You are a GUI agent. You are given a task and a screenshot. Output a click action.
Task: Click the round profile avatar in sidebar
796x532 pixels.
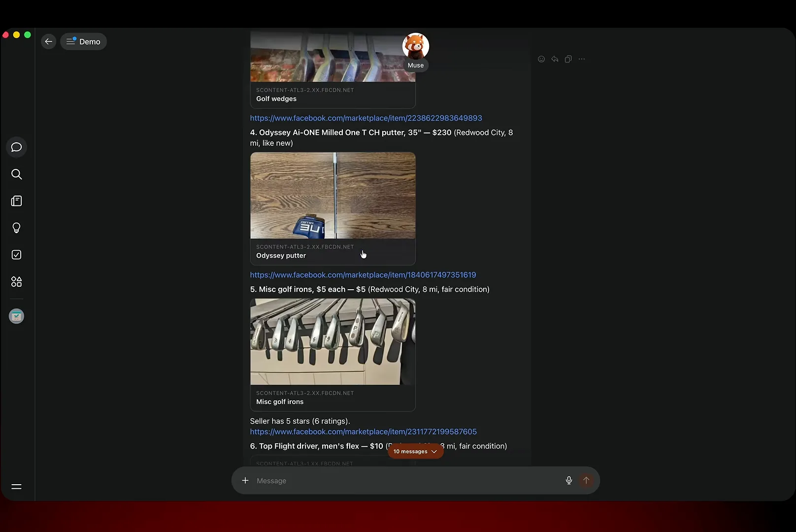tap(16, 316)
